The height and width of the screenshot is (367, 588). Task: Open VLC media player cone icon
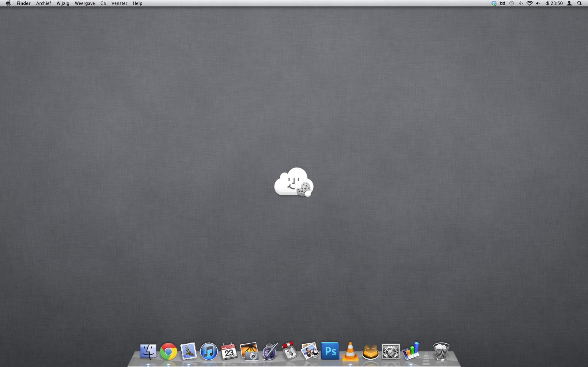coord(350,351)
